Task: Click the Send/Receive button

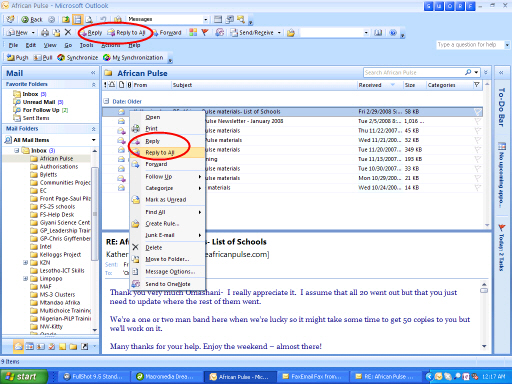Action: (x=253, y=33)
